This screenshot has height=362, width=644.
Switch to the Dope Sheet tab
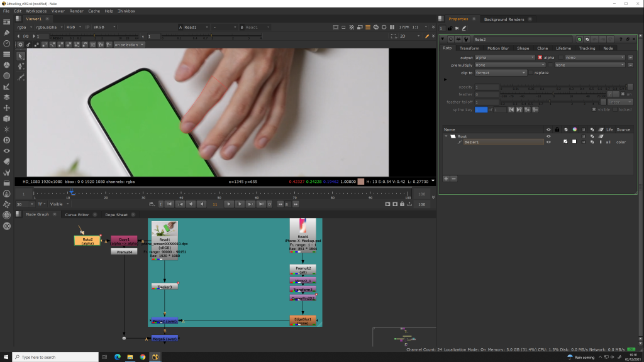pyautogui.click(x=116, y=215)
